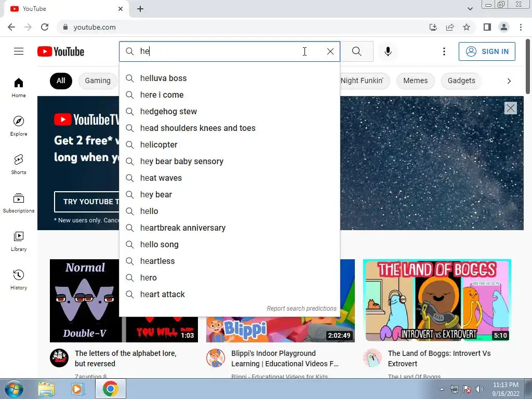The width and height of the screenshot is (532, 399).
Task: Show more filter chips with right arrow
Action: [509, 81]
